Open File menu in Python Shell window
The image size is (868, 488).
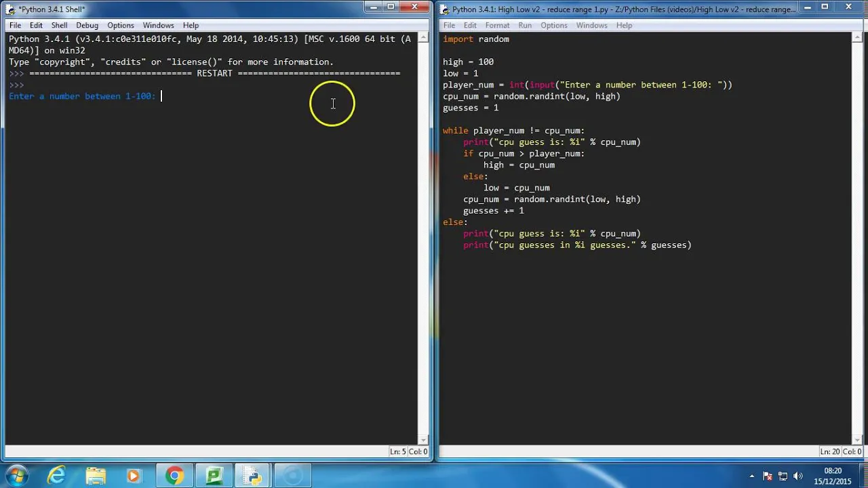point(15,25)
